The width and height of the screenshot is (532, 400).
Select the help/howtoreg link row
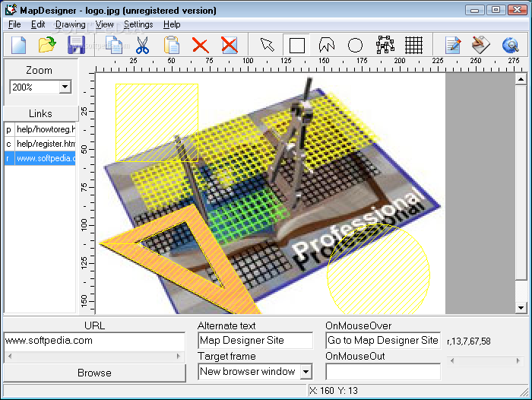(x=40, y=129)
